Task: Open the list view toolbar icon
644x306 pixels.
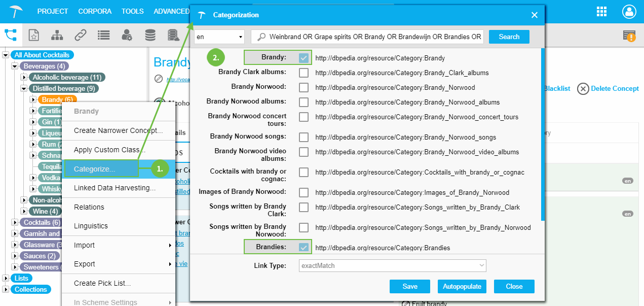Action: tap(103, 35)
